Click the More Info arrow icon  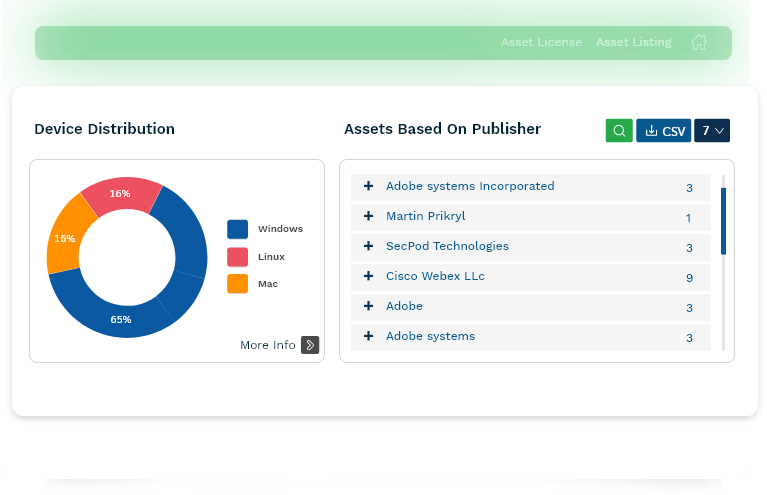(310, 345)
